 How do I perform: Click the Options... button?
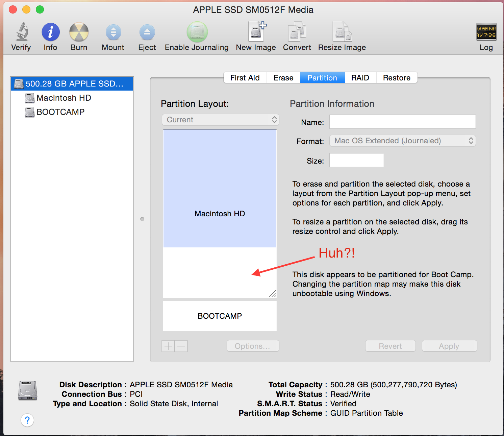point(253,346)
